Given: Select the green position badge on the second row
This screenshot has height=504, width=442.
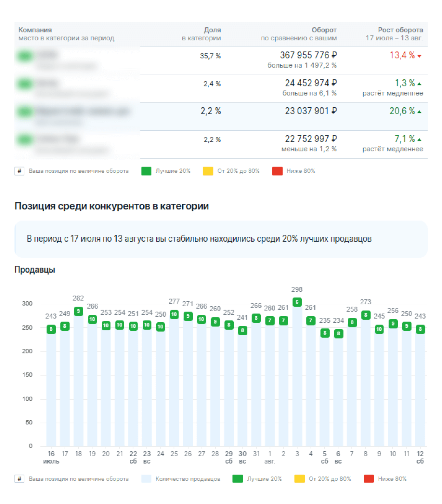Looking at the screenshot, I should click(24, 84).
